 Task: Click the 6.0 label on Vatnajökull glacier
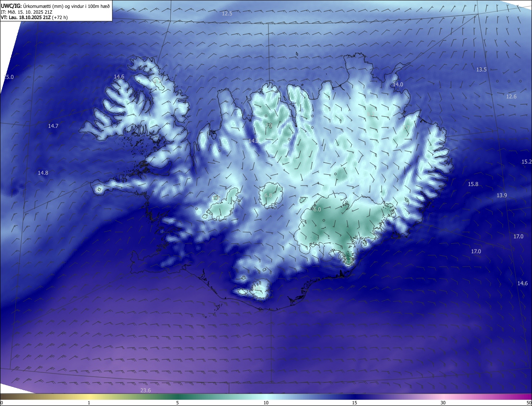tap(317, 210)
